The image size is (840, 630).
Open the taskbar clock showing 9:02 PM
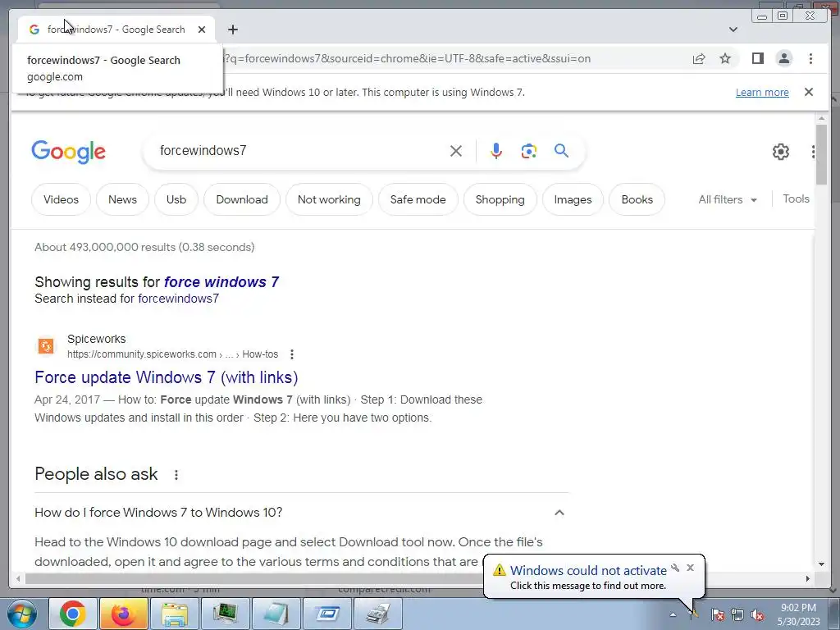798,614
